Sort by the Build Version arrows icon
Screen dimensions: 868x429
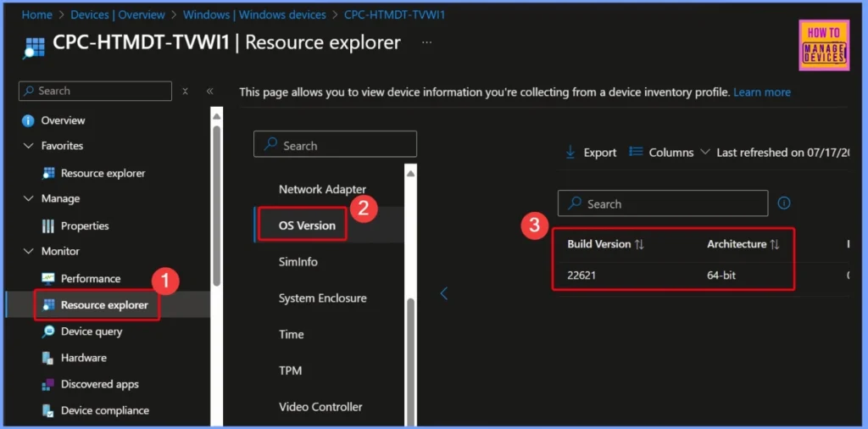pyautogui.click(x=639, y=244)
